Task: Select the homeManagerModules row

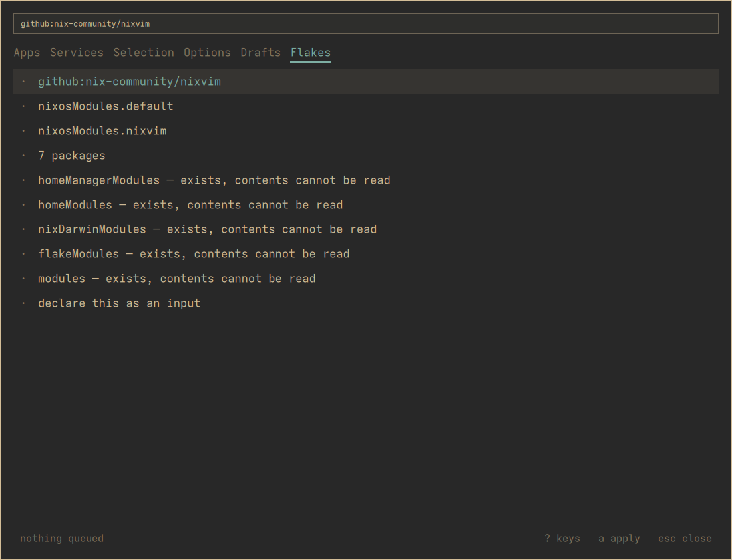Action: pyautogui.click(x=365, y=180)
